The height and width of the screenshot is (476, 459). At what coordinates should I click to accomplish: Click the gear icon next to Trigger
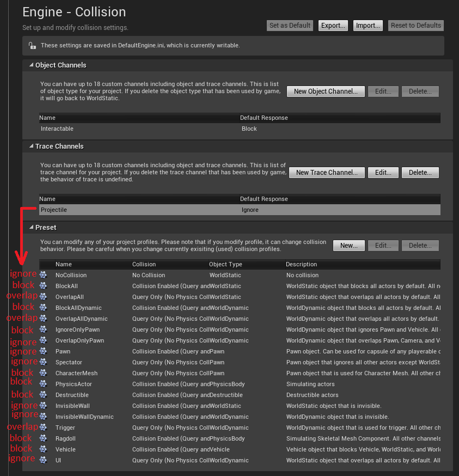pos(44,428)
